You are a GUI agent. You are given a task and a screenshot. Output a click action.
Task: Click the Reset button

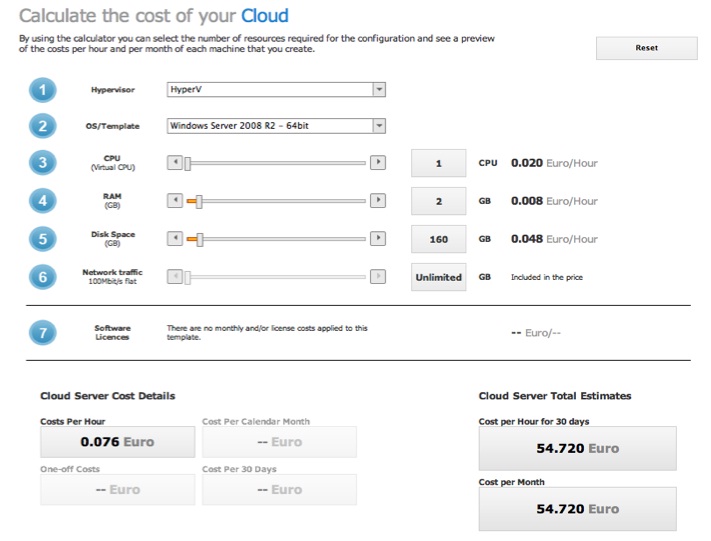(647, 48)
